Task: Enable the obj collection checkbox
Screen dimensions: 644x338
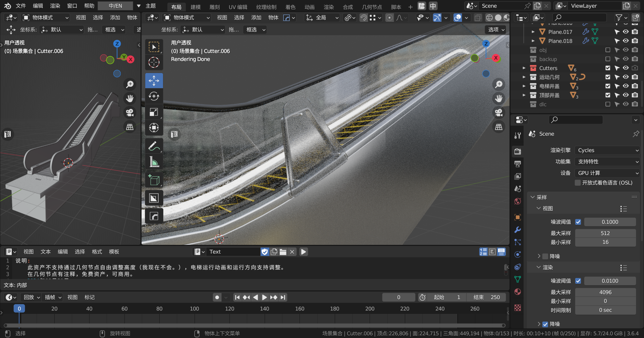Action: pos(608,50)
